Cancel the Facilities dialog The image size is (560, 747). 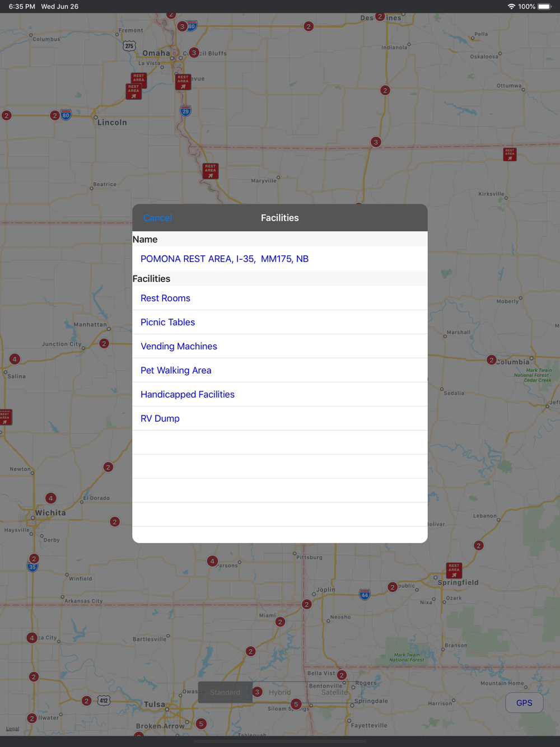point(157,218)
